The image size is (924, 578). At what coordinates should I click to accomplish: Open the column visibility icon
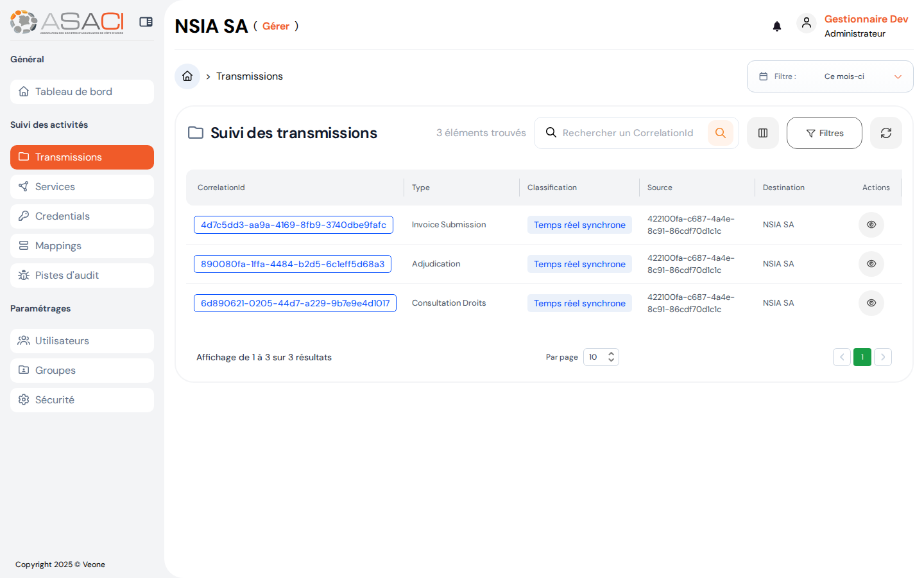click(x=762, y=133)
